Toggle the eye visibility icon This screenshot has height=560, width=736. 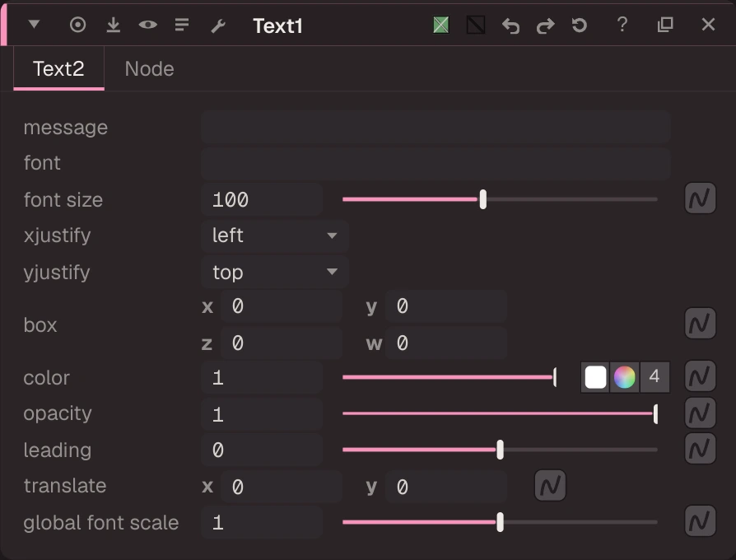[148, 25]
